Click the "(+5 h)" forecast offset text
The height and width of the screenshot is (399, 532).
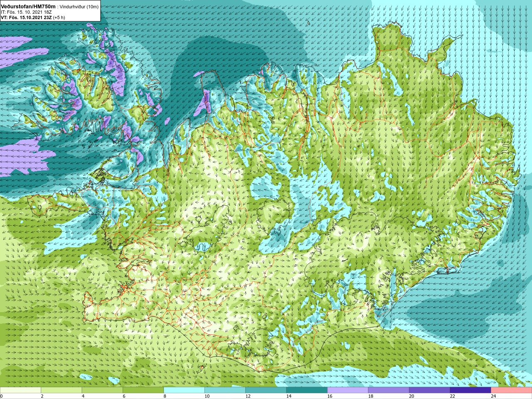coord(59,17)
